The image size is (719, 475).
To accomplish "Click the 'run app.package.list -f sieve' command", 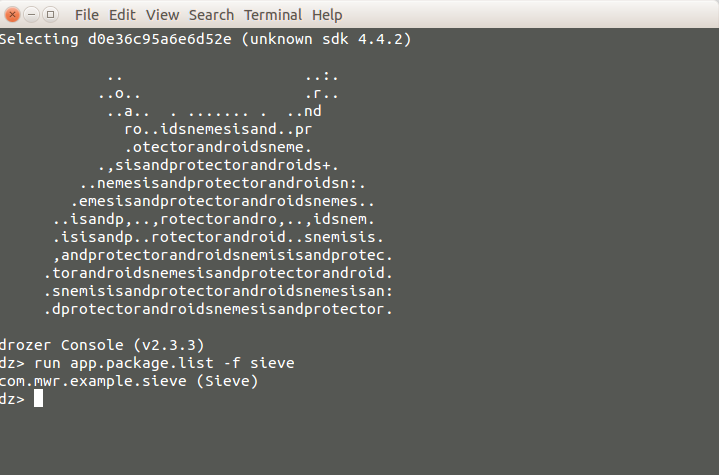I will [x=164, y=363].
